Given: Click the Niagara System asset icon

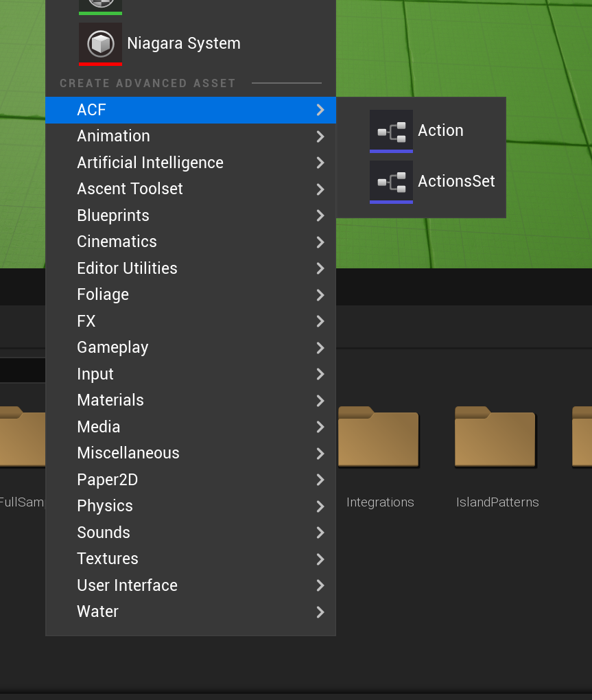Looking at the screenshot, I should pyautogui.click(x=100, y=43).
